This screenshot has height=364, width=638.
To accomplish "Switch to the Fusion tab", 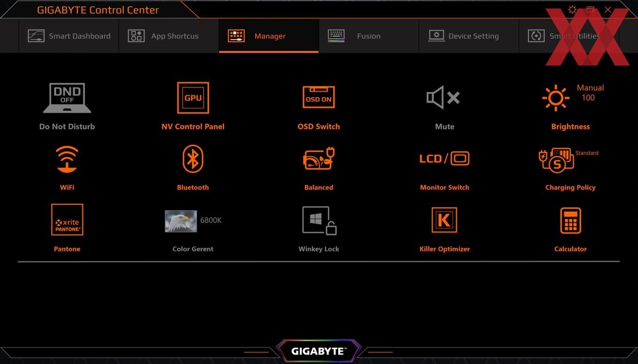I will coord(369,36).
